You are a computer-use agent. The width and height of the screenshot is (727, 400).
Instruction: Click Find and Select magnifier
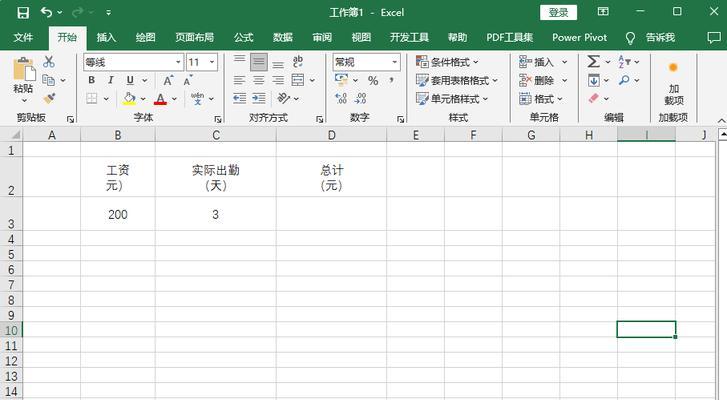pos(624,80)
